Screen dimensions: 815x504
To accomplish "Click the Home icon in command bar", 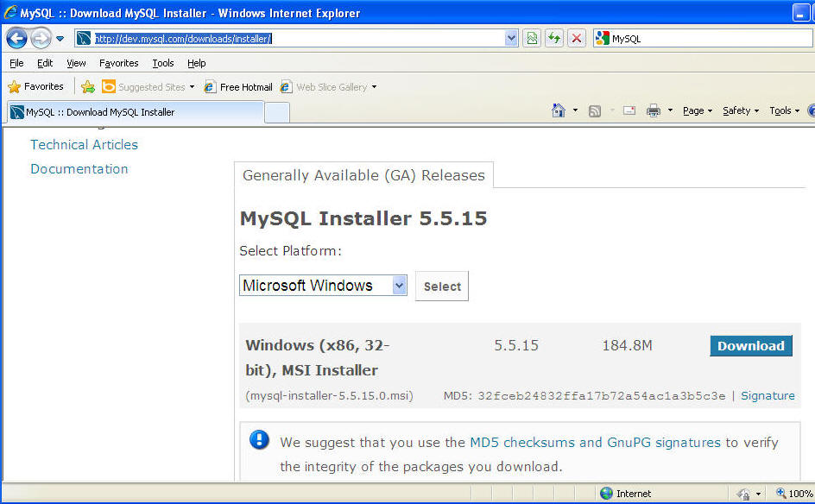I will [x=559, y=110].
